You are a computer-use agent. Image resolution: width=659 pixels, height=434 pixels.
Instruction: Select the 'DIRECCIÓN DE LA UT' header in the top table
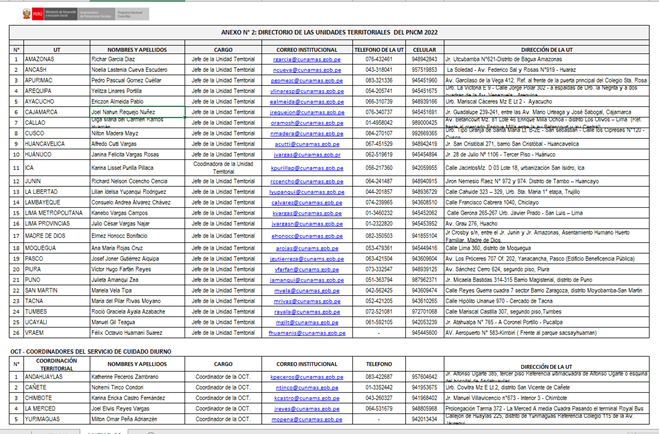click(x=547, y=50)
